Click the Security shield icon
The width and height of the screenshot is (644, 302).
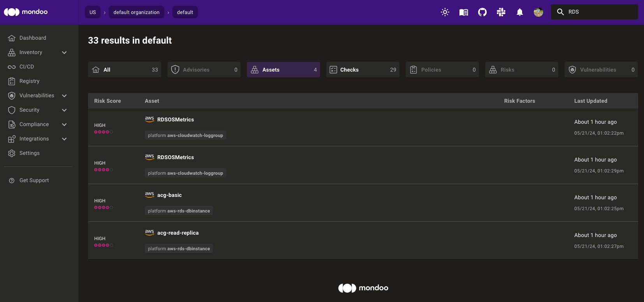[12, 110]
